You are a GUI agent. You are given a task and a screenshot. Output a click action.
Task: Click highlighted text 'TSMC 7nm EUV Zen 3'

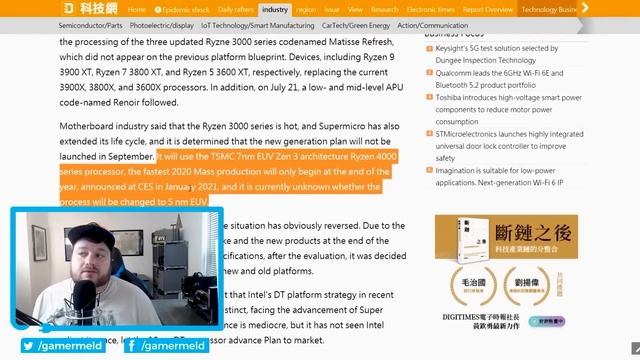tap(253, 157)
